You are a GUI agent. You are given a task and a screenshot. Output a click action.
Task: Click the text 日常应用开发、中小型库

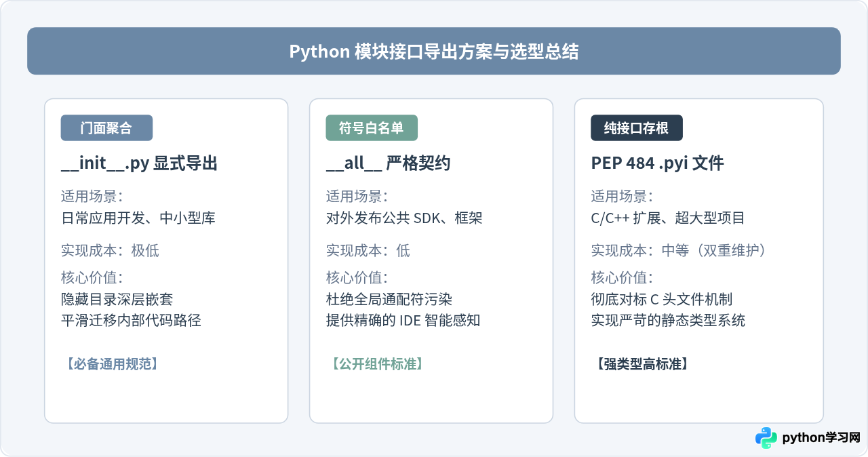138,218
